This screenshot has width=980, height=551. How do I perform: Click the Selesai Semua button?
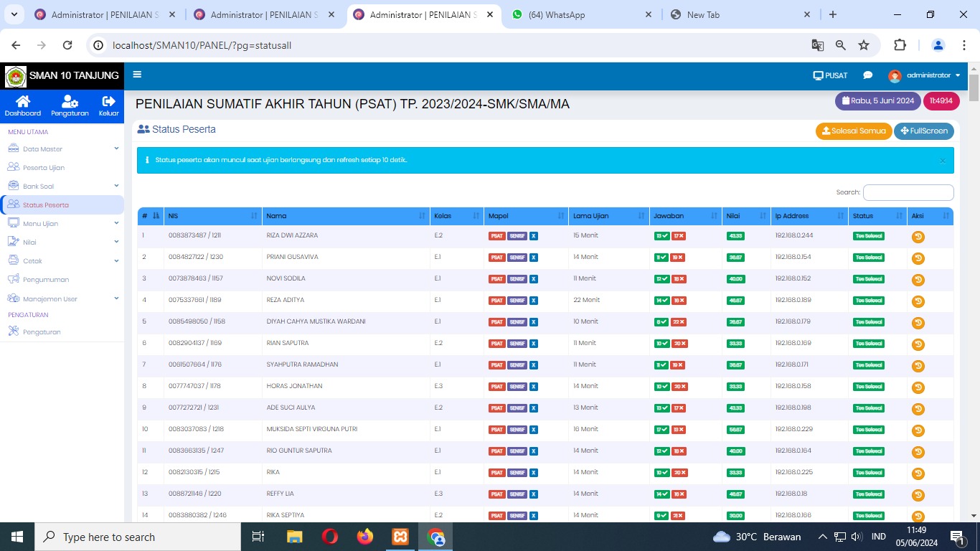click(x=853, y=131)
